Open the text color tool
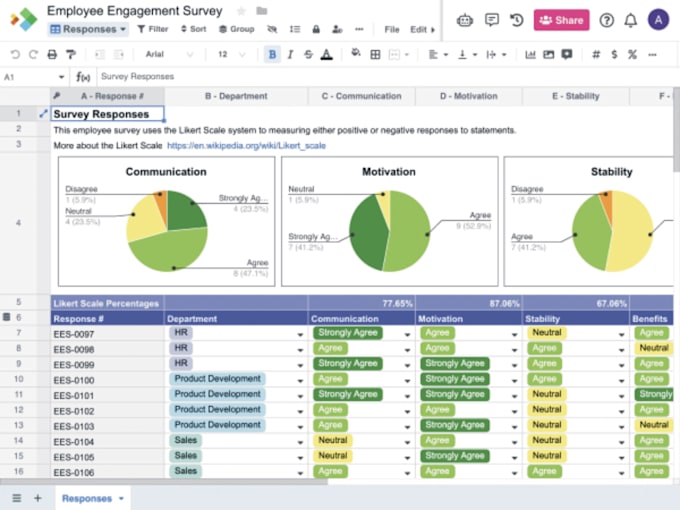 (327, 55)
